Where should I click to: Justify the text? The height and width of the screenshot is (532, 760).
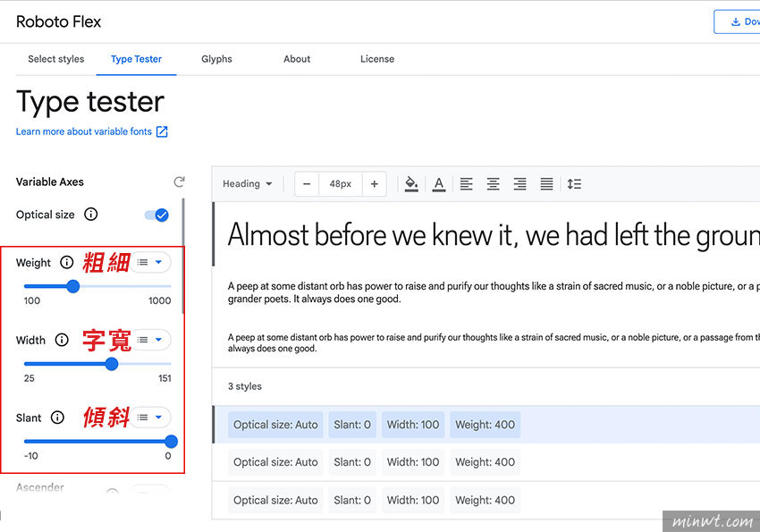[546, 184]
